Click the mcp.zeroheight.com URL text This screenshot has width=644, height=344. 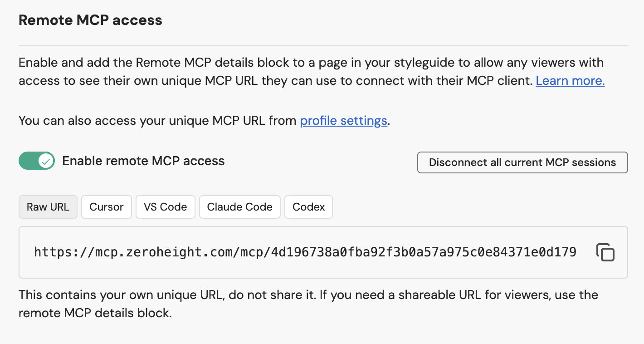pos(305,252)
